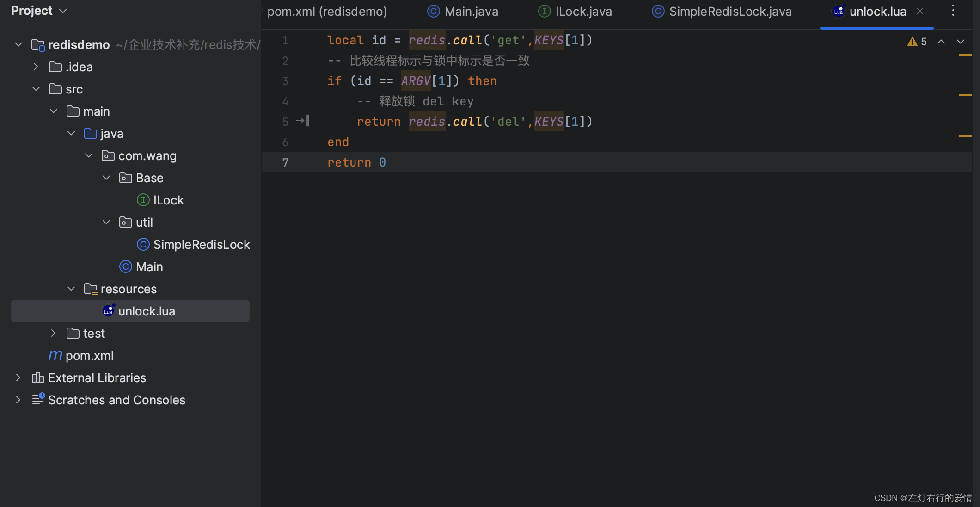Toggle the redisdemo project root expander
Screen dimensions: 980x507
click(x=17, y=44)
